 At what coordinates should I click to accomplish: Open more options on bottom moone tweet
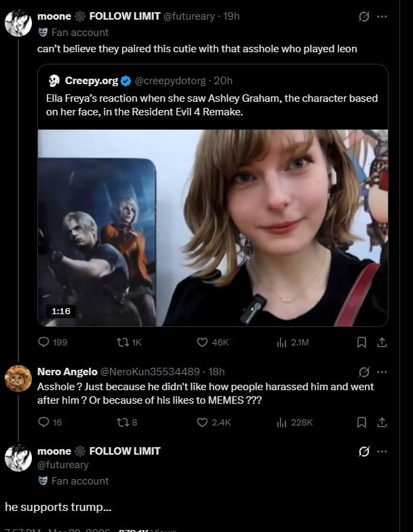pyautogui.click(x=382, y=451)
